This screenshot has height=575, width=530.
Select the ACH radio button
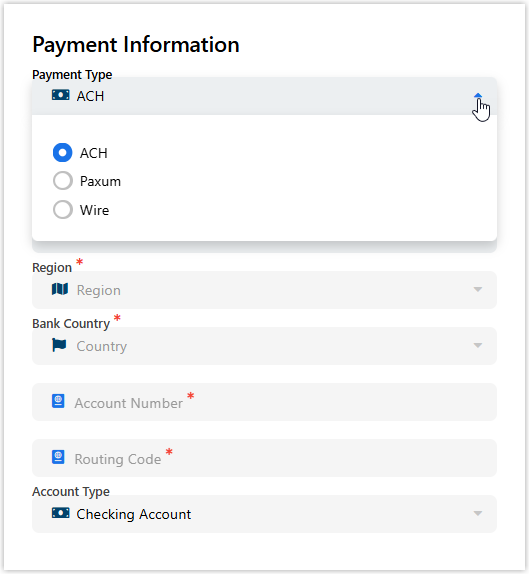tap(63, 153)
